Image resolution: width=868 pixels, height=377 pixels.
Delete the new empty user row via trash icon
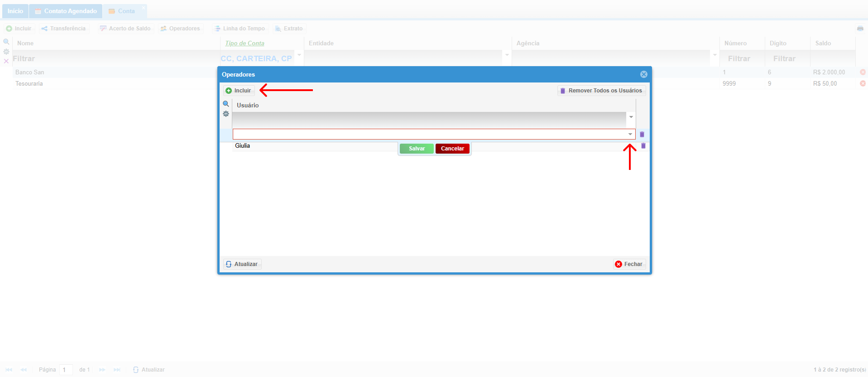[642, 135]
